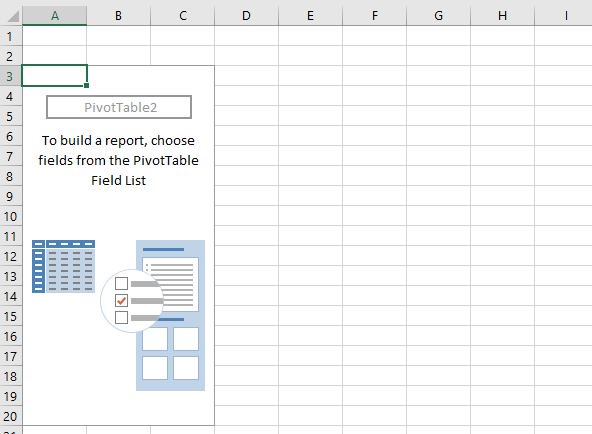592x434 pixels.
Task: Select row 4 header
Action: pyautogui.click(x=11, y=96)
